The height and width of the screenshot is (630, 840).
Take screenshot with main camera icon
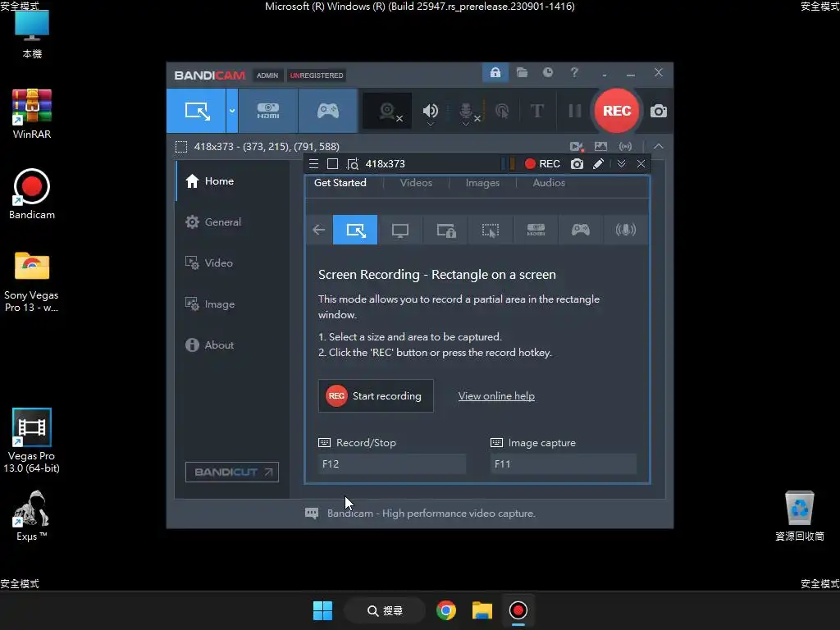(659, 111)
